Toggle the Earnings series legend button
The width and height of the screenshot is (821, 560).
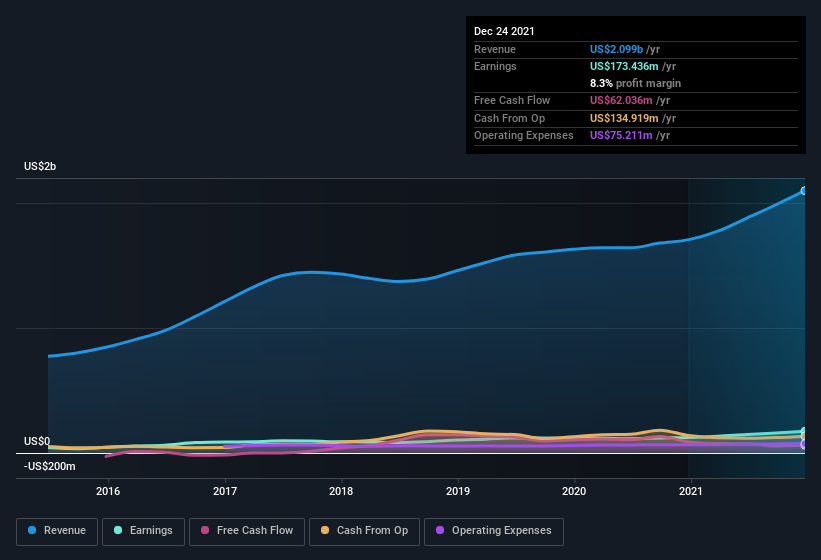143,531
